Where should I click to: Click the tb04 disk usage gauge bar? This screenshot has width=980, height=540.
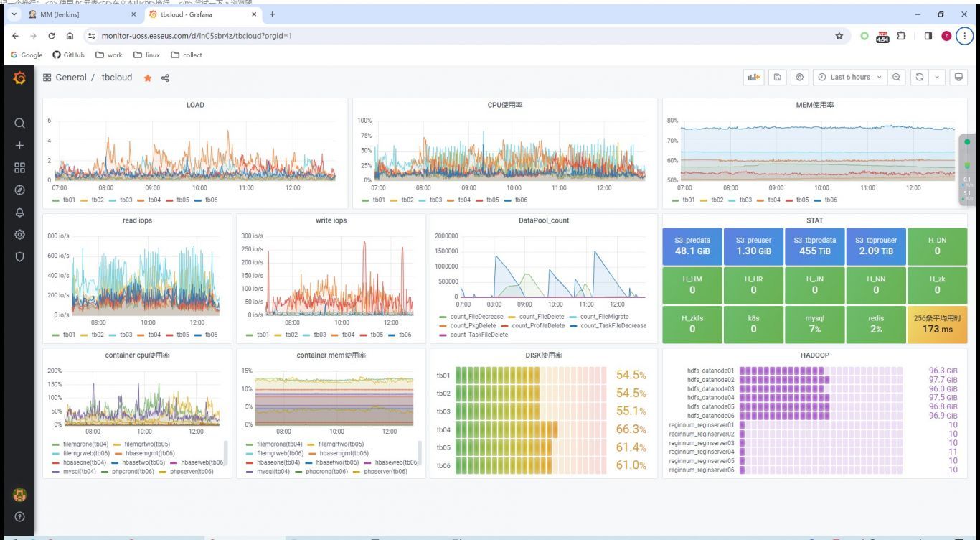click(532, 429)
